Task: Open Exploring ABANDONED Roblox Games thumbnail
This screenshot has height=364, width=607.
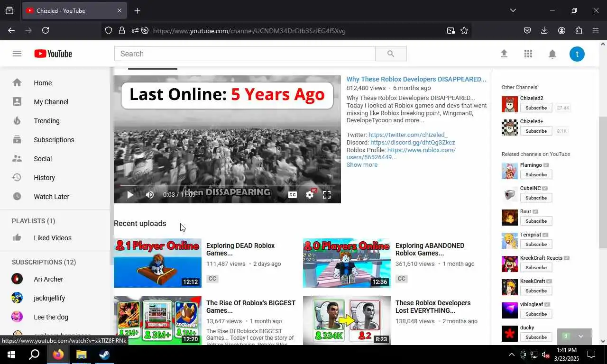Action: click(x=347, y=263)
